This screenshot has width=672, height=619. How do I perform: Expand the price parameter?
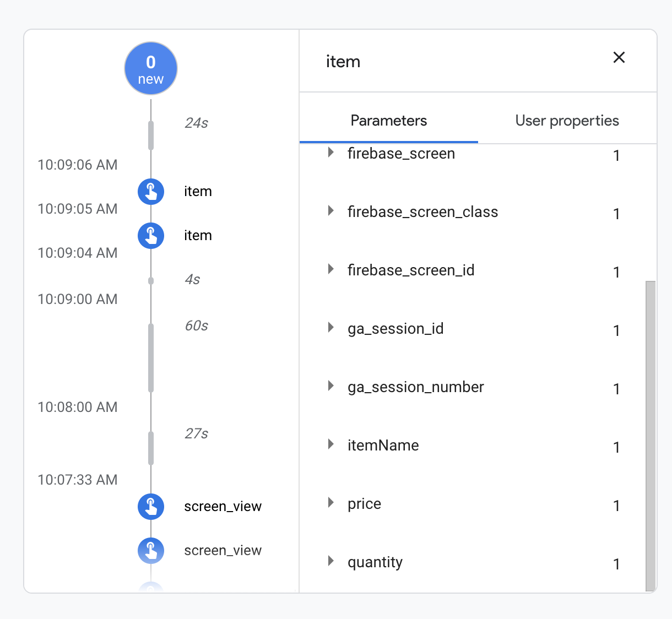[x=331, y=503]
